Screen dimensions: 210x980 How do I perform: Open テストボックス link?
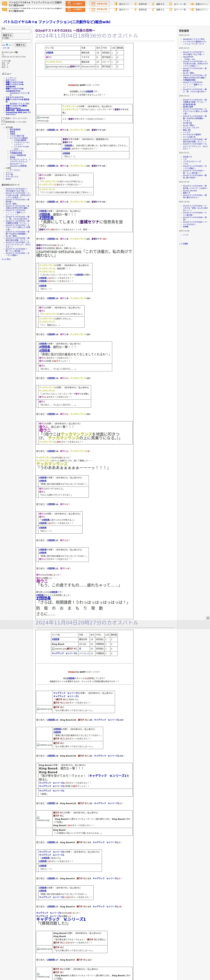point(12,177)
